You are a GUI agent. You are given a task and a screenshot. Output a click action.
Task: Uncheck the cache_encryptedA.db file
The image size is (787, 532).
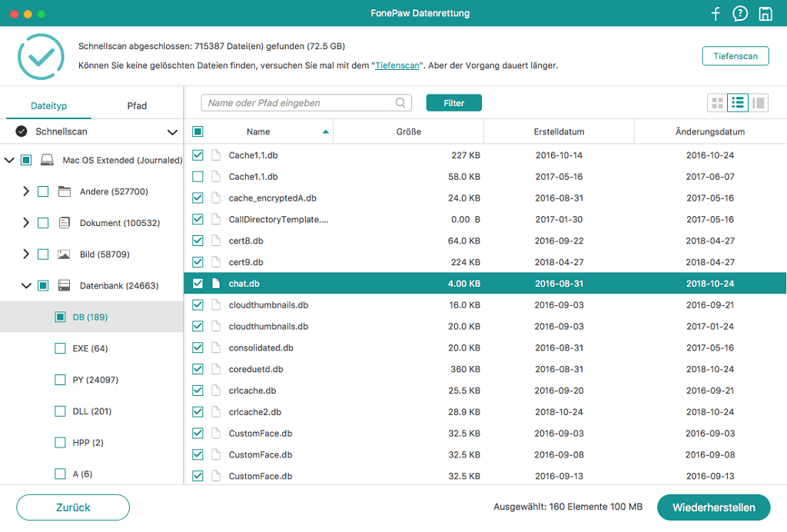coord(198,198)
